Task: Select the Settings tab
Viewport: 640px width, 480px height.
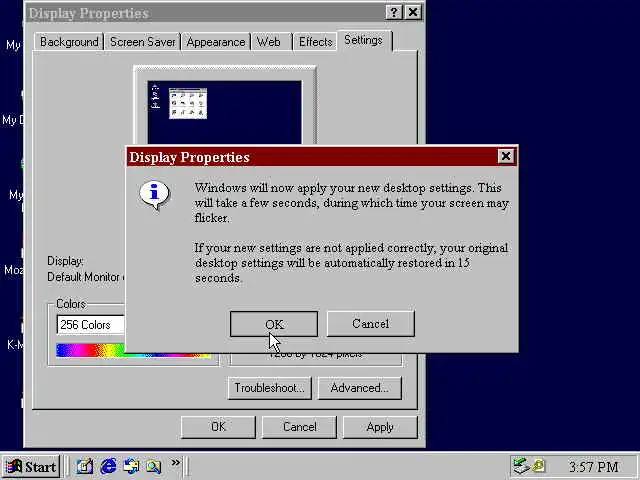Action: (363, 40)
